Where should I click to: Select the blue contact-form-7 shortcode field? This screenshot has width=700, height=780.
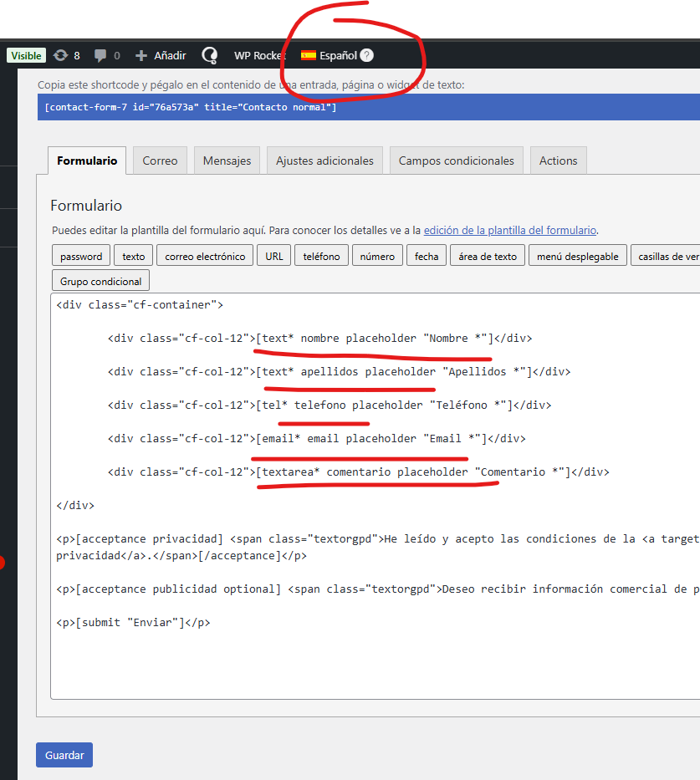(368, 107)
